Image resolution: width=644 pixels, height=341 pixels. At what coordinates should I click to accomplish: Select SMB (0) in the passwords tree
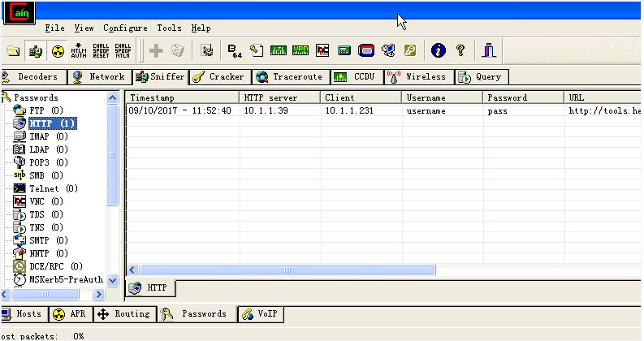46,175
